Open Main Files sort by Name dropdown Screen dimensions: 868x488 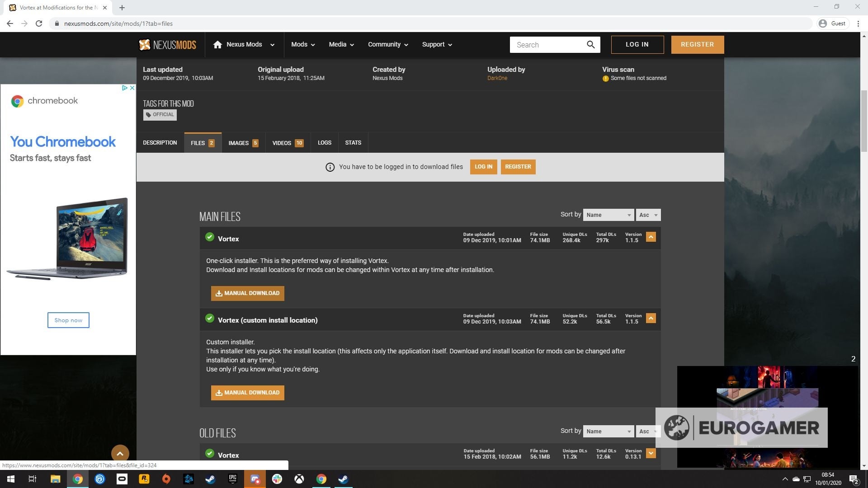pos(608,215)
